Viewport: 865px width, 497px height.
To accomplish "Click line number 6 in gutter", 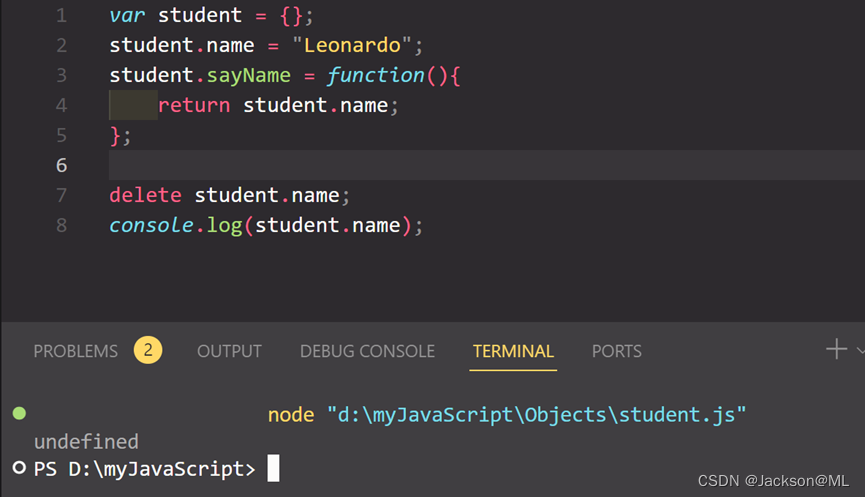I will 62,165.
